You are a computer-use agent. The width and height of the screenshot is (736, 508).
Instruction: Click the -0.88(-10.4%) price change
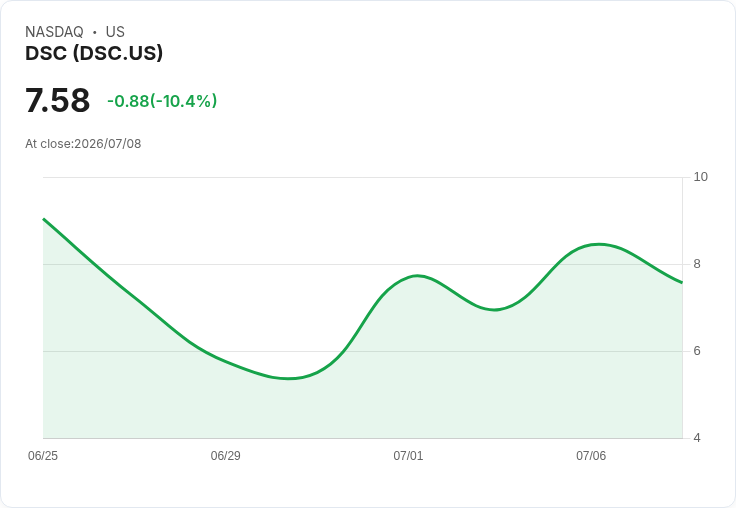pos(162,101)
